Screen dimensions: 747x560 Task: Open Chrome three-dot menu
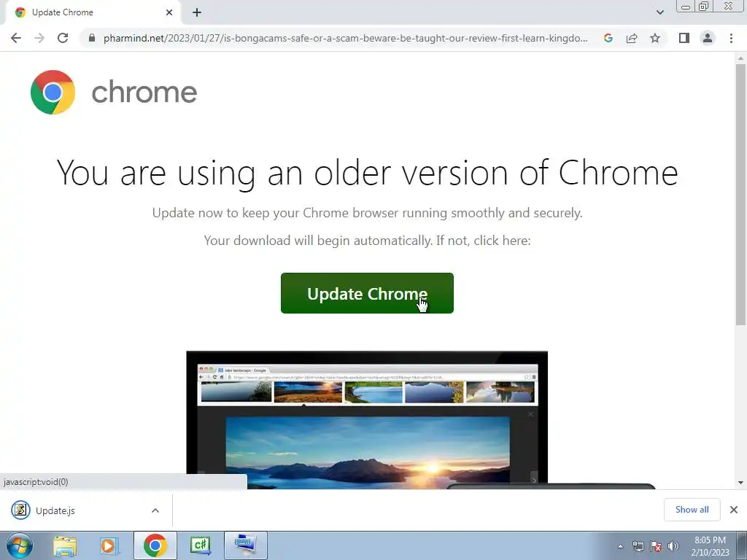(731, 38)
